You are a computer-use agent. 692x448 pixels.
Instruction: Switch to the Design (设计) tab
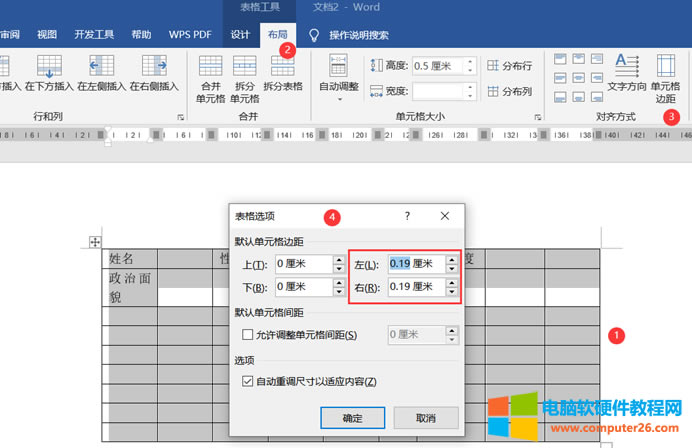[x=240, y=34]
